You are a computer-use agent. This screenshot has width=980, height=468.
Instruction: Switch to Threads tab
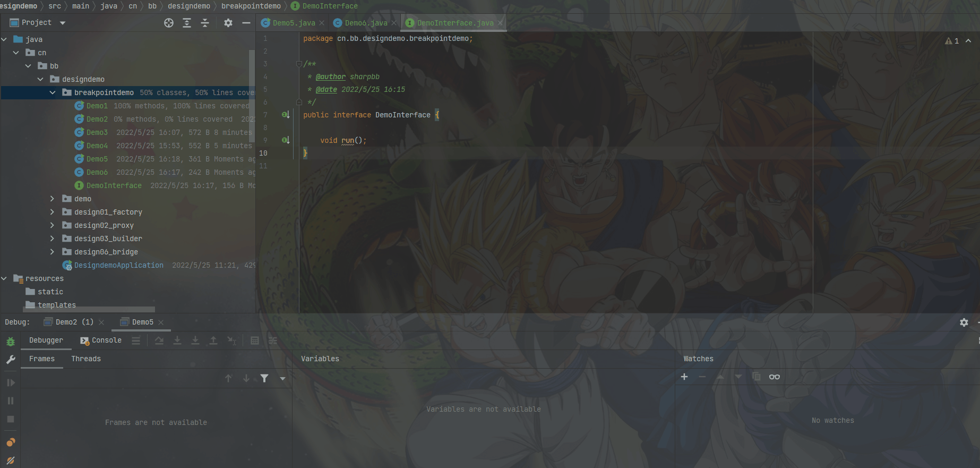pyautogui.click(x=86, y=359)
